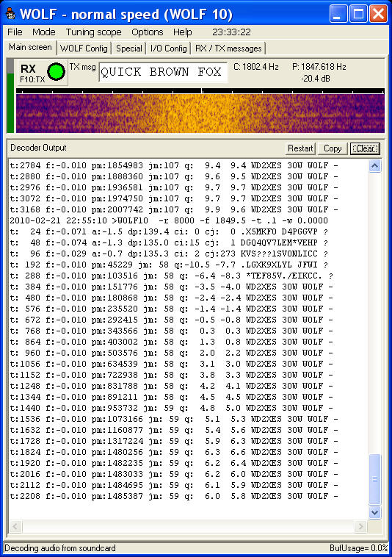Image resolution: width=392 pixels, height=557 pixels.
Task: Click the tuning scope waterfall display
Action: 200,113
